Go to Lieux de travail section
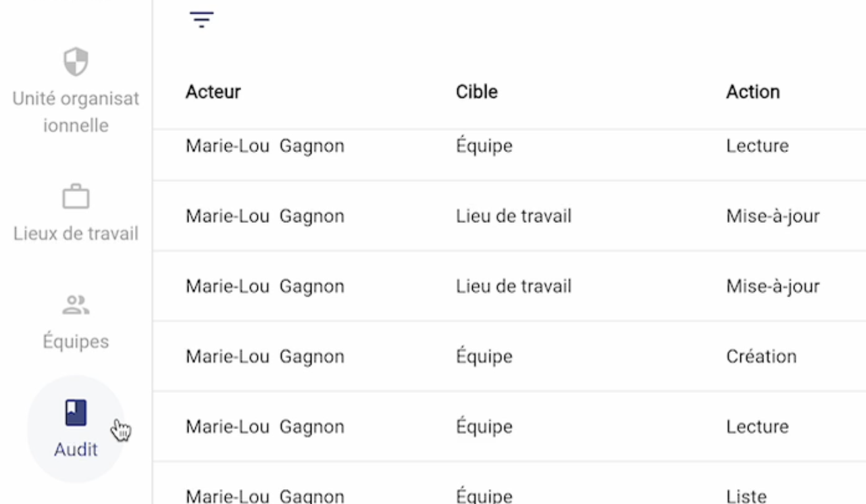The width and height of the screenshot is (866, 504). 76,234
